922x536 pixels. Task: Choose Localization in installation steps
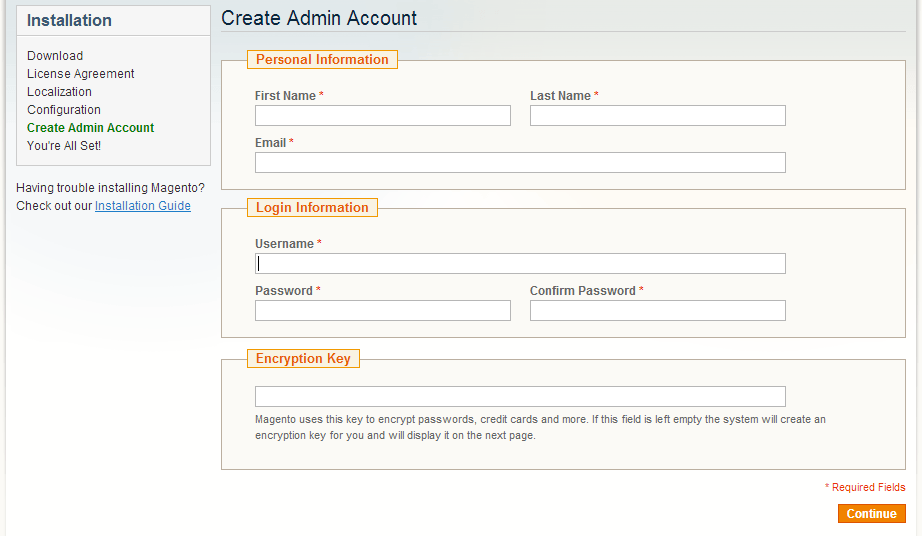(x=59, y=92)
